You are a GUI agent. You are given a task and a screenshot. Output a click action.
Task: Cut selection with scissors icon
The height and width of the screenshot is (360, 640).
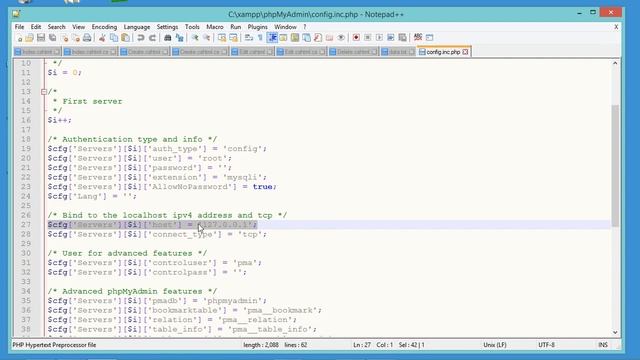[102, 38]
